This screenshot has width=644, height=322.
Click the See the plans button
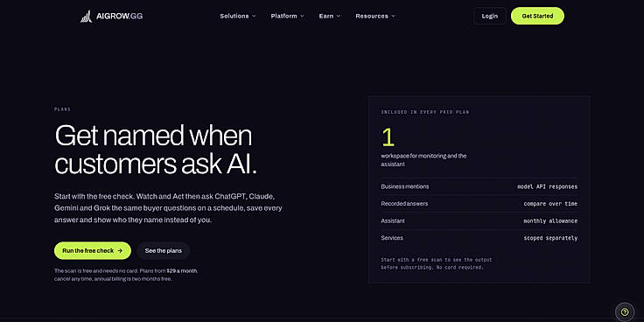[163, 250]
